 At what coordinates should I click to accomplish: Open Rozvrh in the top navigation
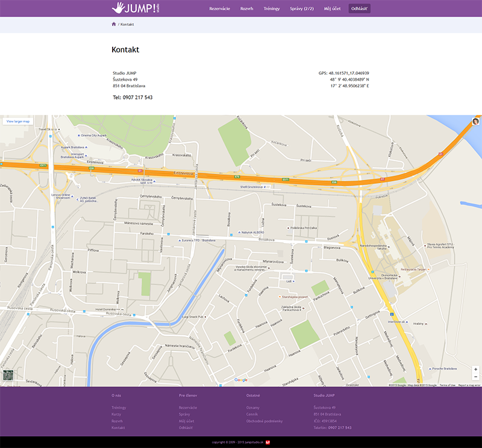pos(247,8)
